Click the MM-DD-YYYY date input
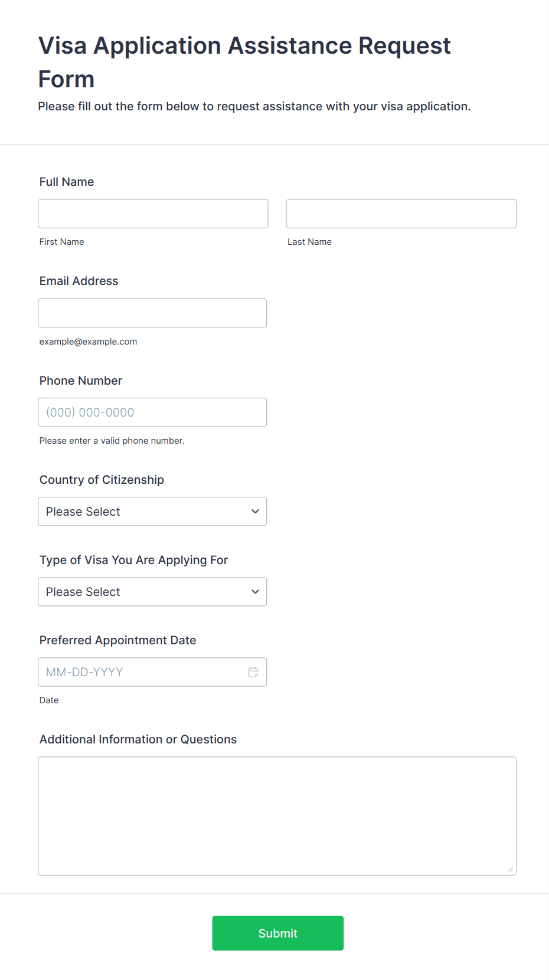This screenshot has width=549, height=980. [142, 672]
